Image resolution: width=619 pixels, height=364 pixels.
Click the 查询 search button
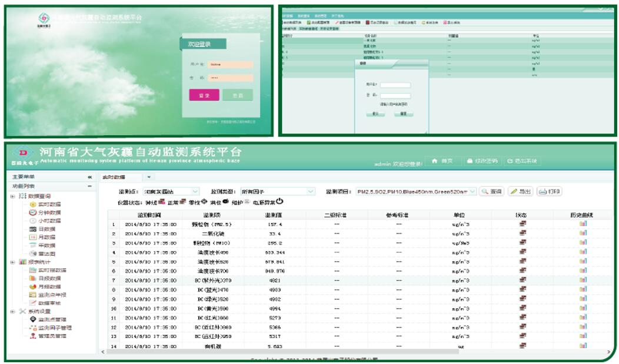click(x=492, y=192)
